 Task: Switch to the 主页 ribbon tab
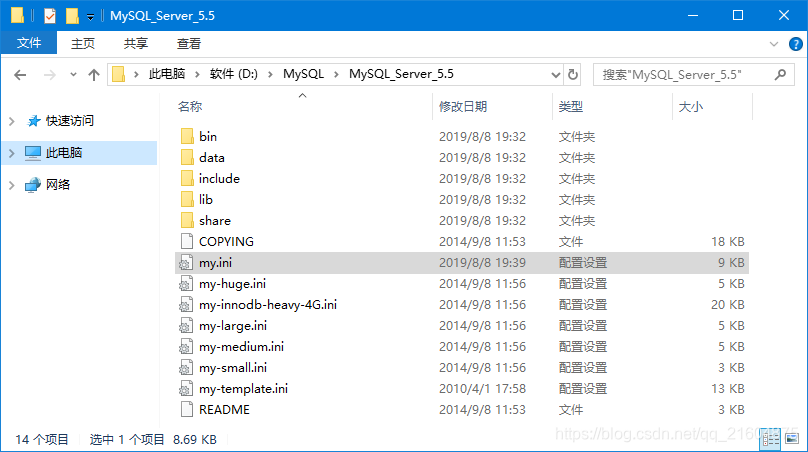(x=83, y=44)
